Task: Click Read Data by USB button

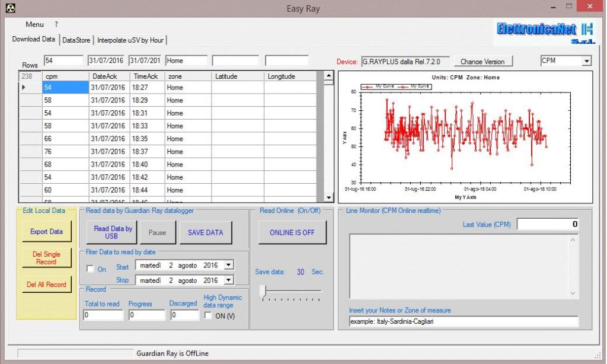Action: 111,232
